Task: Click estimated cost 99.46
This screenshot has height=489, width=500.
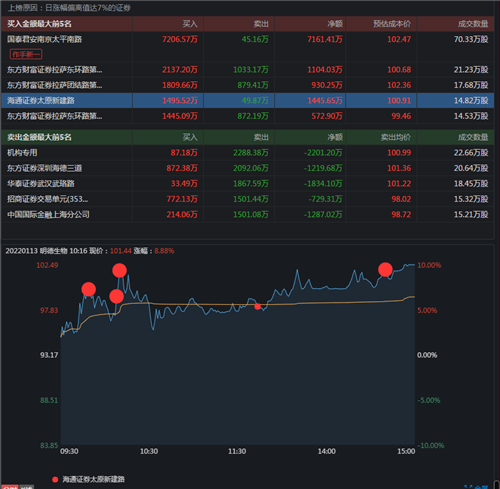Action: coord(401,116)
